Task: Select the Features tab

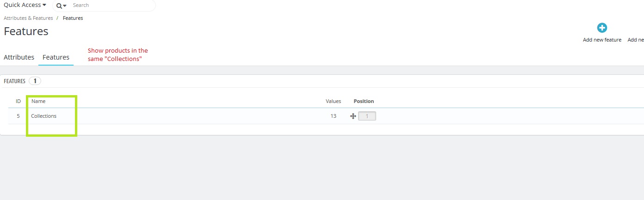Action: [56, 57]
